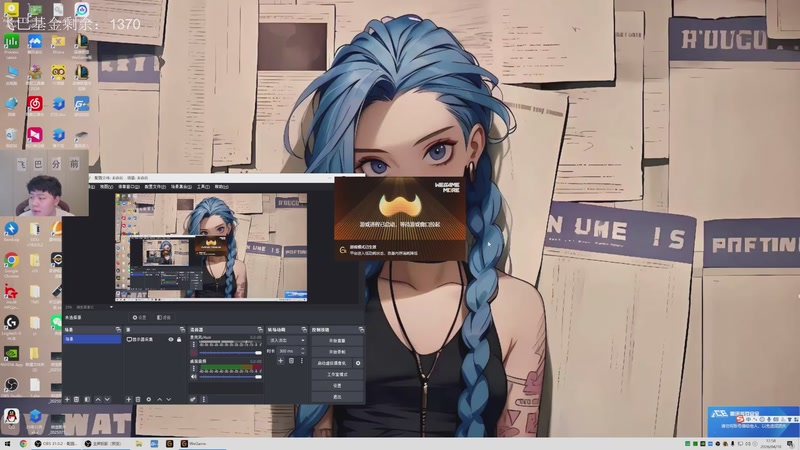
Task: Open fourth menu in OBS menu bar
Action: tap(155, 187)
